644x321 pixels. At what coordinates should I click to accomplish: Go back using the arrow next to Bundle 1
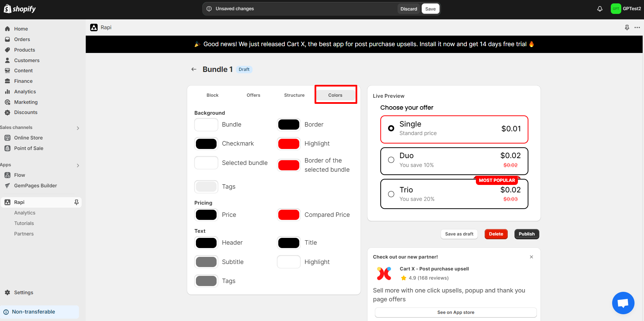click(x=194, y=69)
